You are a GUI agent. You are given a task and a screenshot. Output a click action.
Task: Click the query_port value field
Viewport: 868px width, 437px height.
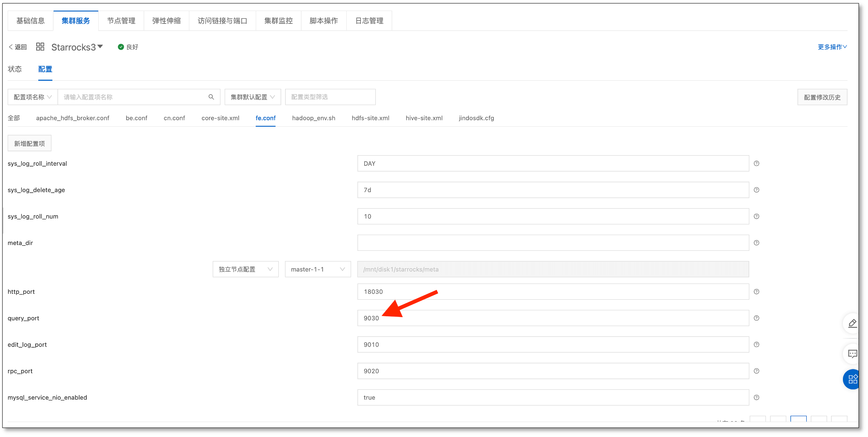point(553,318)
